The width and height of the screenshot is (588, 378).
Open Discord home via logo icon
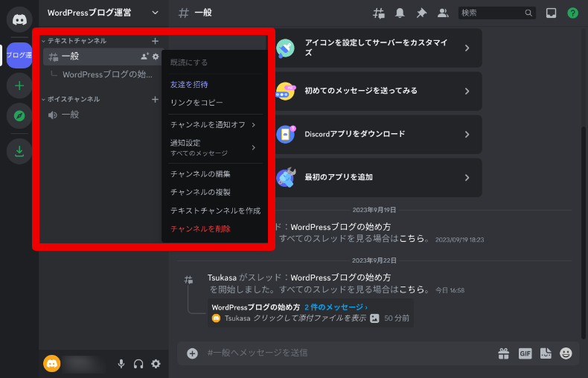tap(19, 19)
